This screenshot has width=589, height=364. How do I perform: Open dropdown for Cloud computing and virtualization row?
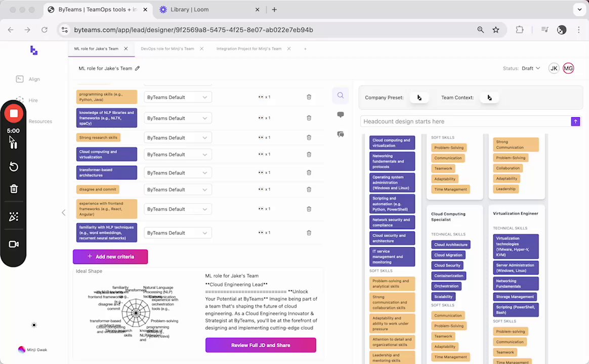click(178, 155)
